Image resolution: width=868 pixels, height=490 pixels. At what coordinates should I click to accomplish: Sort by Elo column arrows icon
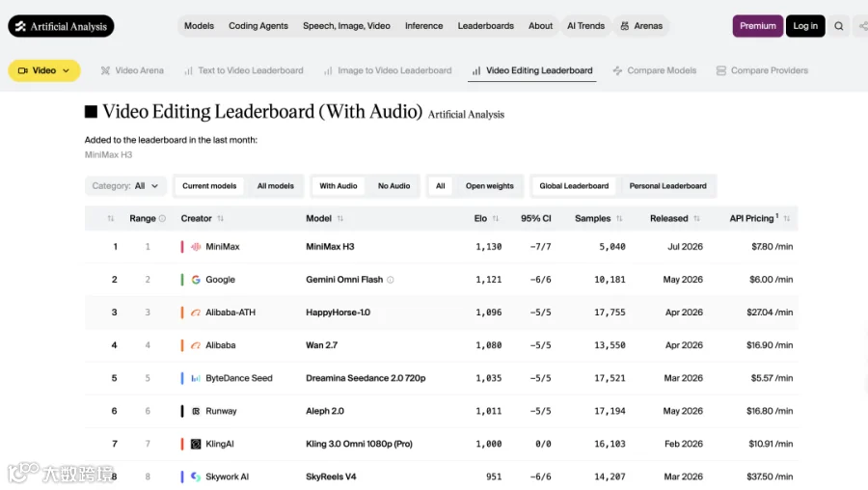(x=496, y=219)
